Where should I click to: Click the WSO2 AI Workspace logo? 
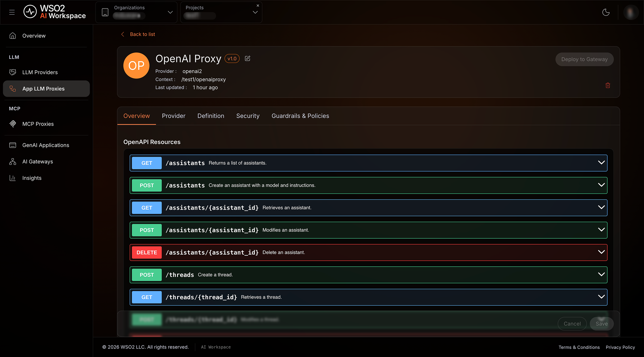click(55, 12)
